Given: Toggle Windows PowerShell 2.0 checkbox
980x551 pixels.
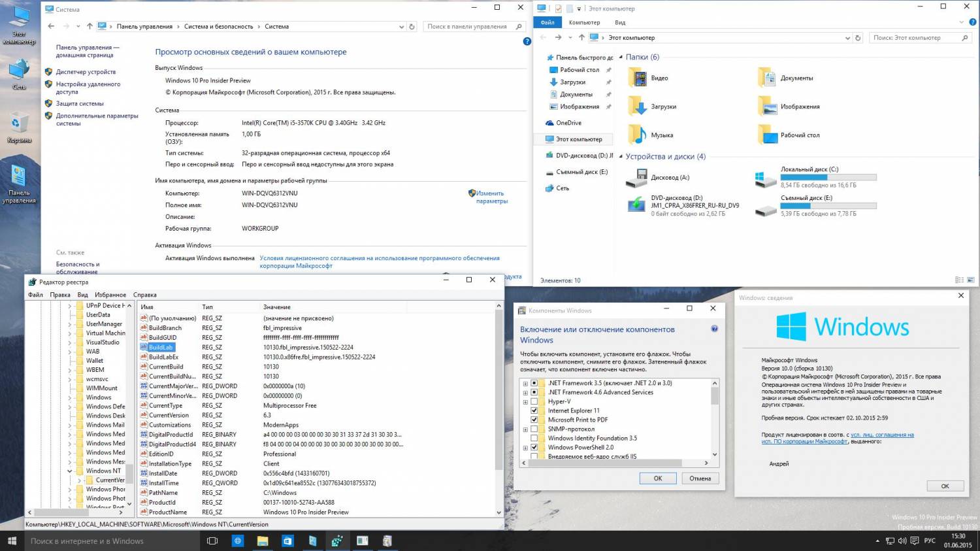Looking at the screenshot, I should click(x=534, y=447).
